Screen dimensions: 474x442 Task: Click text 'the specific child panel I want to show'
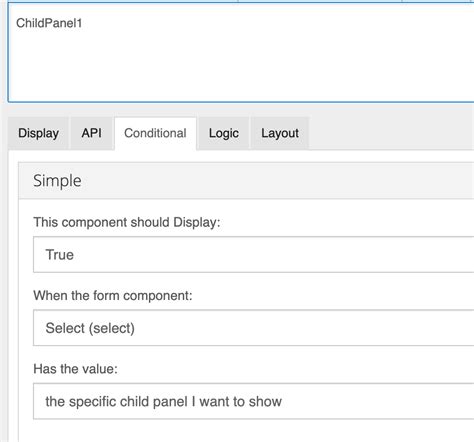coord(164,401)
